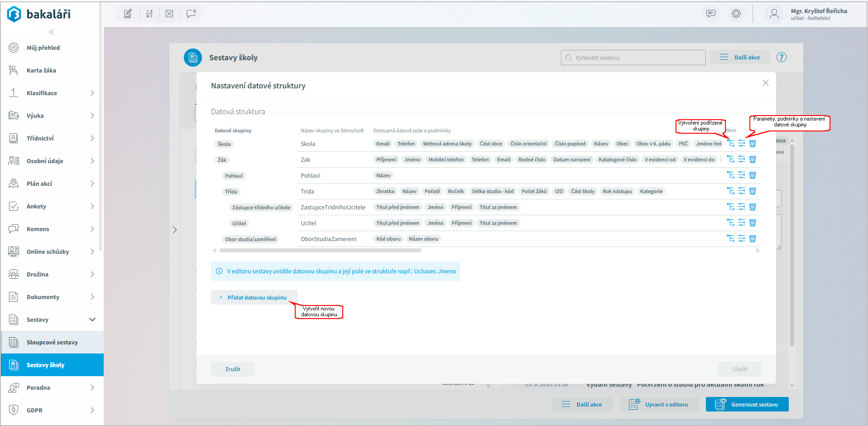Open parameters for the Učitel data group
Screen dimensions: 868x426
coord(741,223)
